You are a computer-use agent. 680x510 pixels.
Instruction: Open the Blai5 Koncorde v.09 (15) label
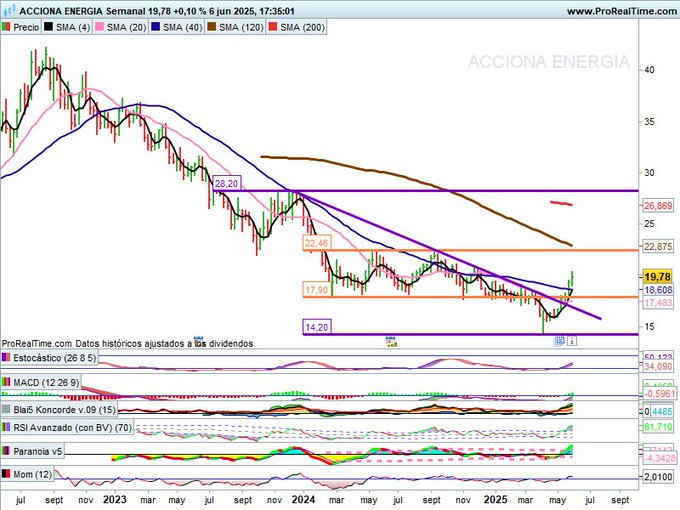coord(64,410)
